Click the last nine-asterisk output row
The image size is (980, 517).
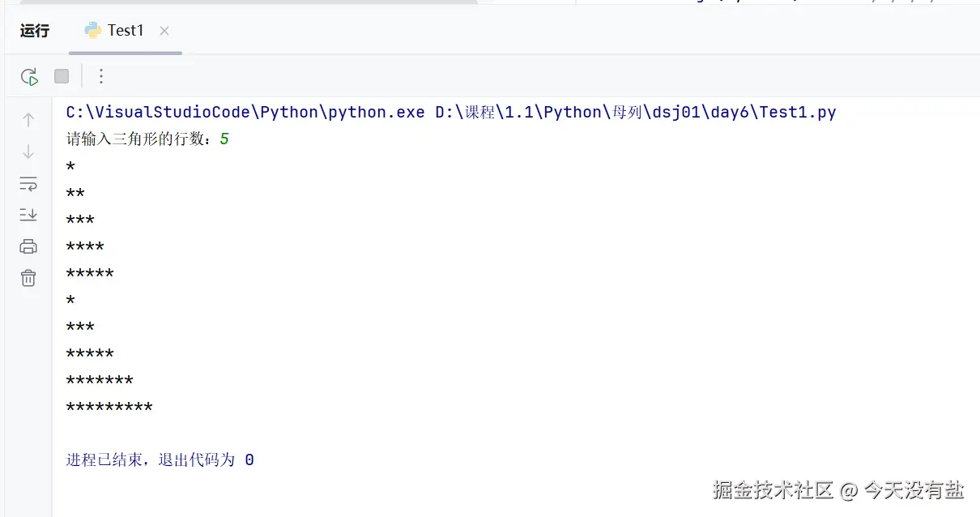click(x=109, y=408)
